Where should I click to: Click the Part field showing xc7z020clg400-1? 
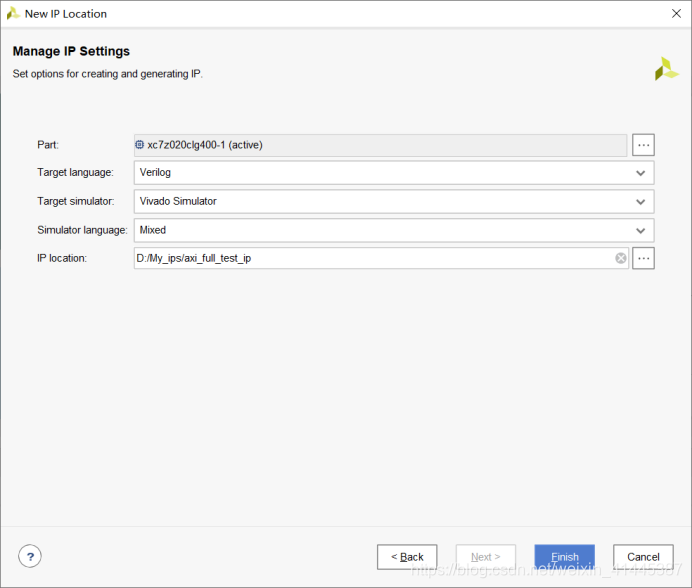coord(380,145)
